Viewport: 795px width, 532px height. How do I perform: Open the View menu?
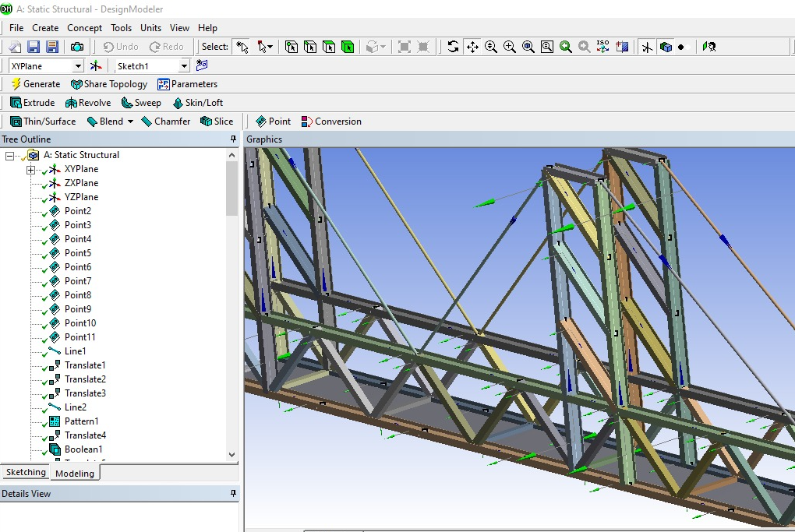(x=179, y=28)
